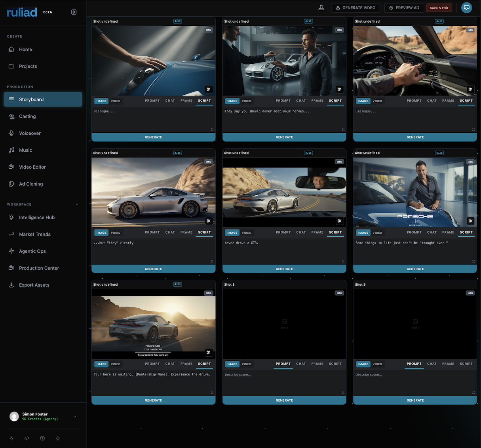The height and width of the screenshot is (448, 481).
Task: Click GENERATE VIDEO button
Action: (356, 8)
